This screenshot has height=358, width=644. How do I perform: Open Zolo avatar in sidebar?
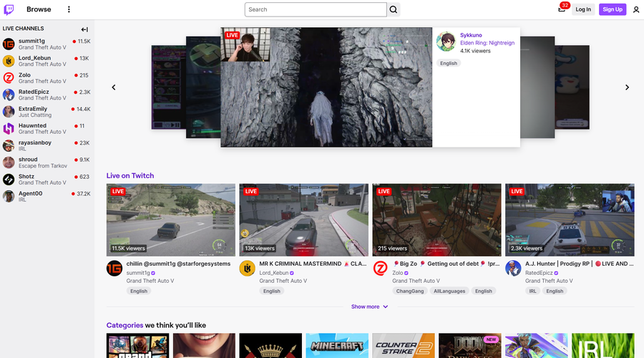(x=9, y=77)
